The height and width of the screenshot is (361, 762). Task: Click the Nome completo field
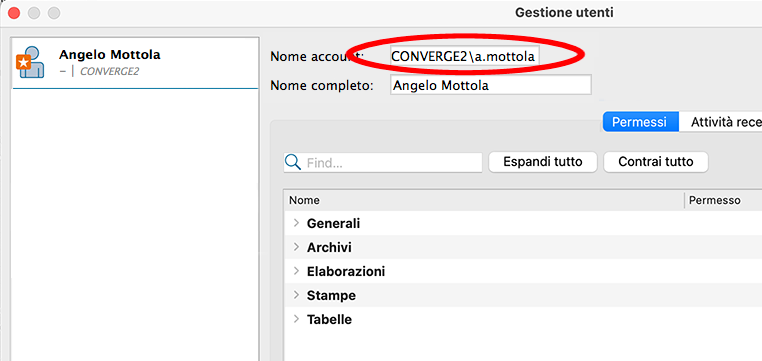coord(491,85)
